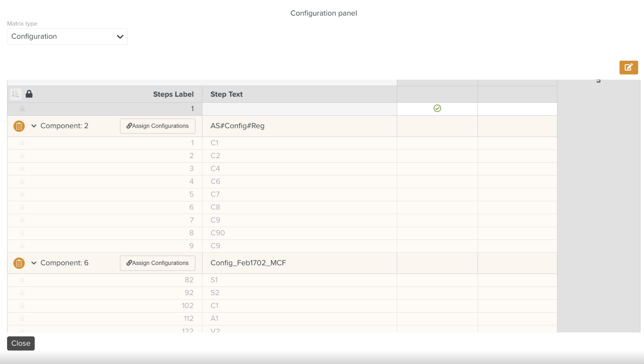Click step text C7

[215, 194]
